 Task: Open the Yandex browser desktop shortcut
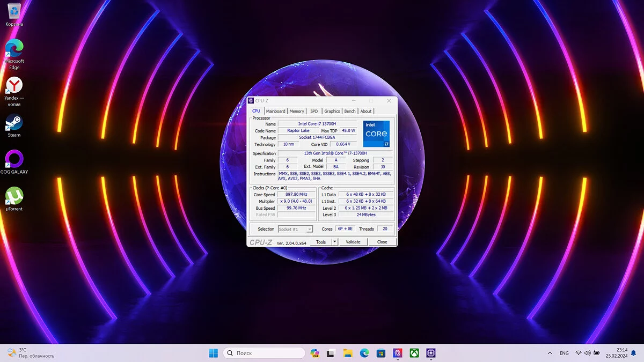[14, 85]
